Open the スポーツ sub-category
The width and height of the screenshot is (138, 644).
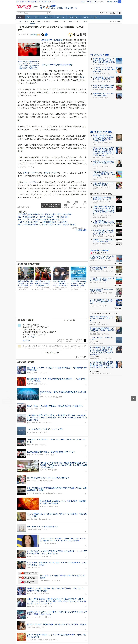click(x=56, y=21)
